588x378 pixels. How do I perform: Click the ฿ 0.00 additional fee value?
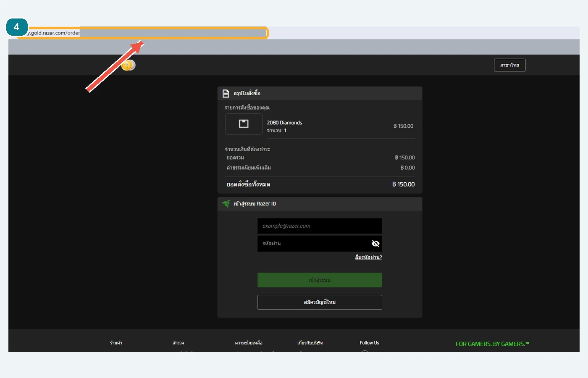tap(407, 168)
